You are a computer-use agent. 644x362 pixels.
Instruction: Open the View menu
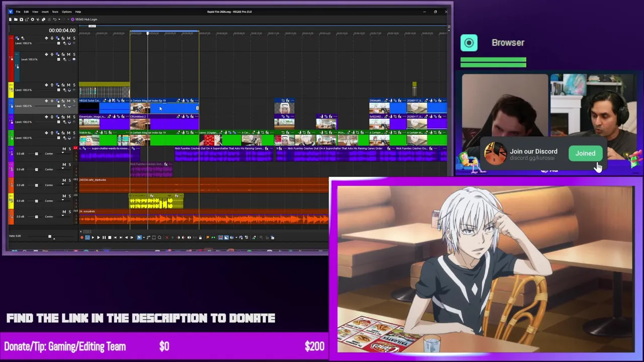tap(35, 12)
